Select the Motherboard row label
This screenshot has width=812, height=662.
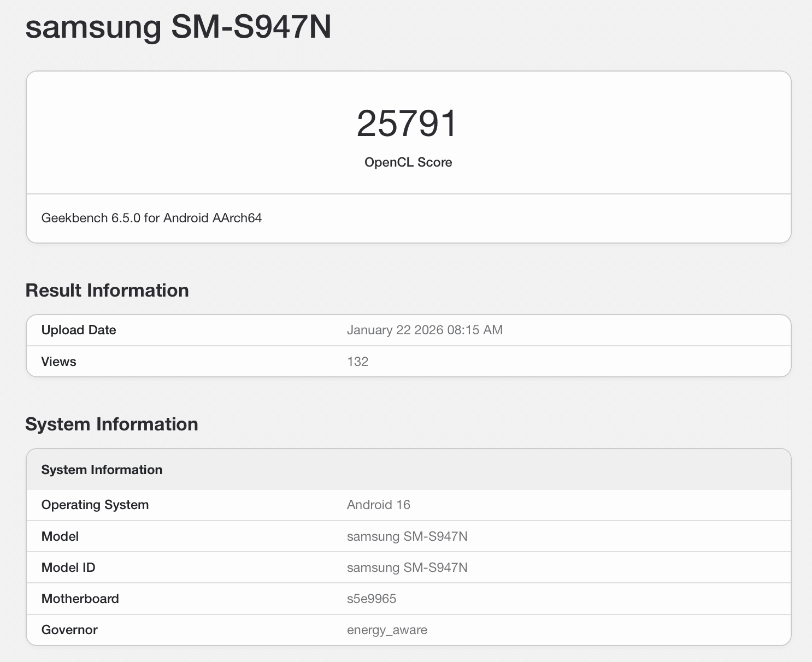pos(80,599)
